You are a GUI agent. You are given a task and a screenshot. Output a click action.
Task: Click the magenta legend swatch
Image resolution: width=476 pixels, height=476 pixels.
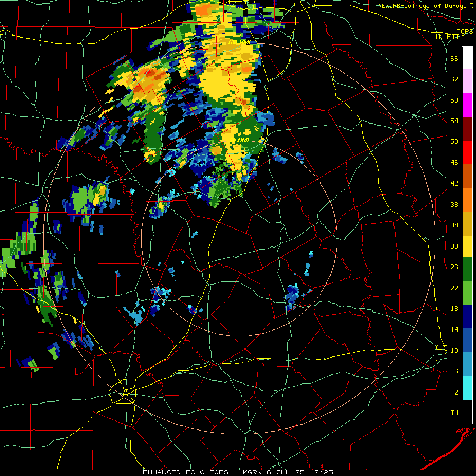467,105
